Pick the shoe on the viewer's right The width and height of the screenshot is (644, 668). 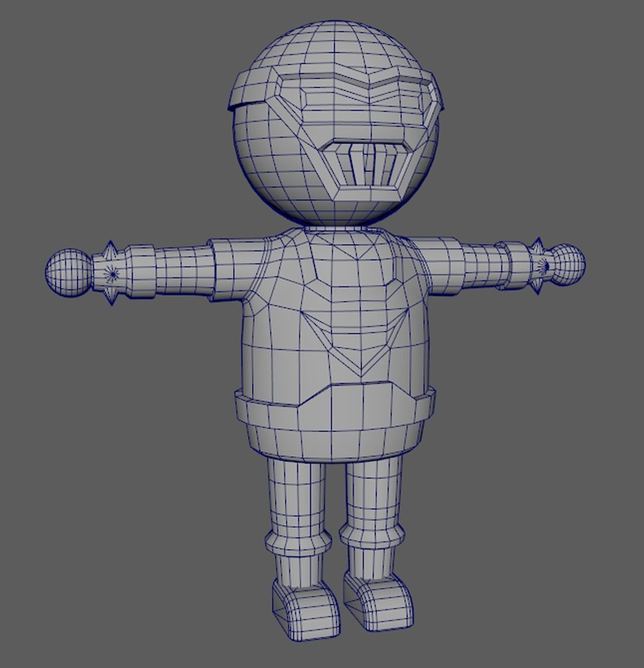point(378,601)
